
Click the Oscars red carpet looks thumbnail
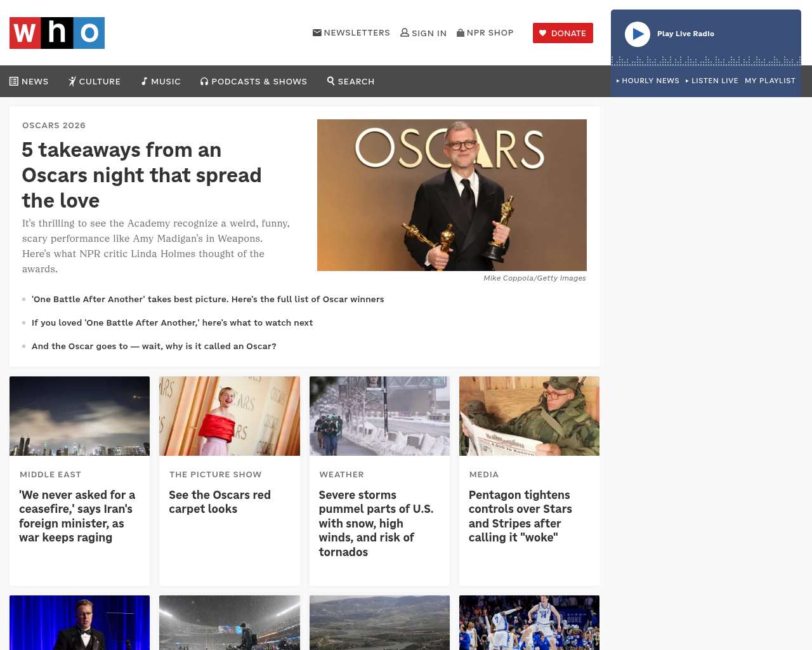pyautogui.click(x=229, y=416)
